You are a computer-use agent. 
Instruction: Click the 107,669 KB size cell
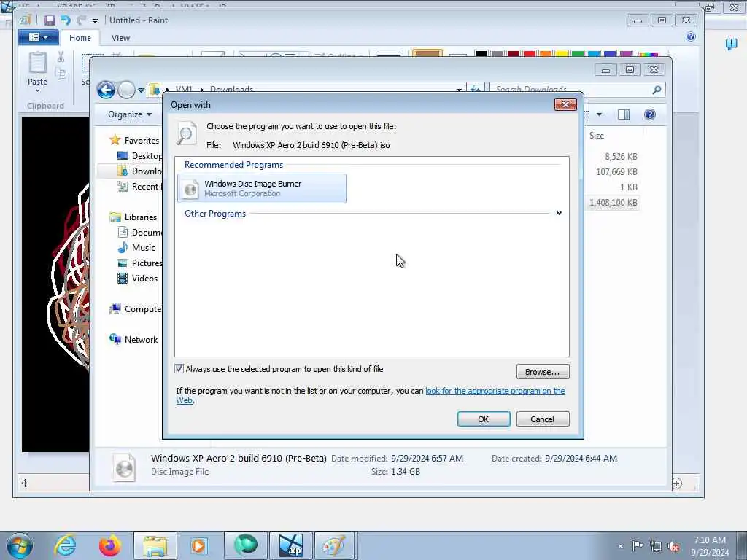pyautogui.click(x=616, y=172)
